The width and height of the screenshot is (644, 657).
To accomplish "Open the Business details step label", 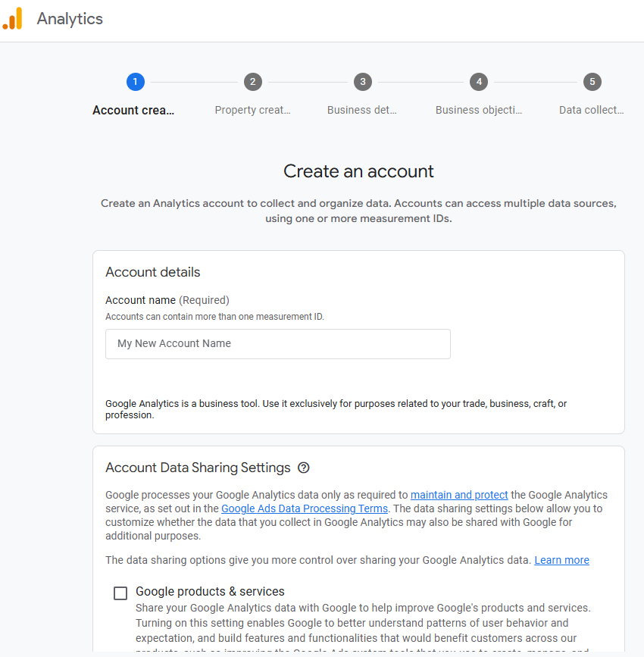I will (x=362, y=110).
